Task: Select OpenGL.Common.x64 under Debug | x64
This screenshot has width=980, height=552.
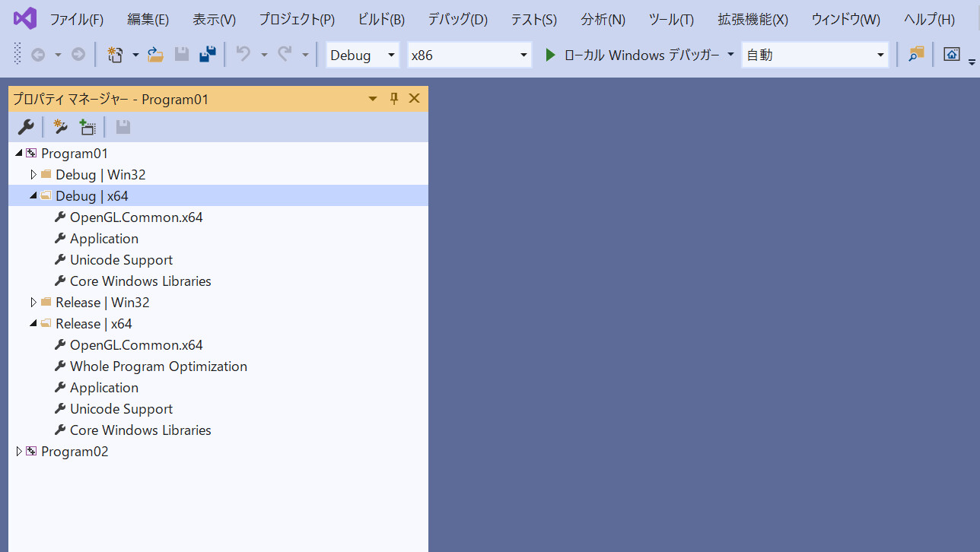Action: click(x=136, y=217)
